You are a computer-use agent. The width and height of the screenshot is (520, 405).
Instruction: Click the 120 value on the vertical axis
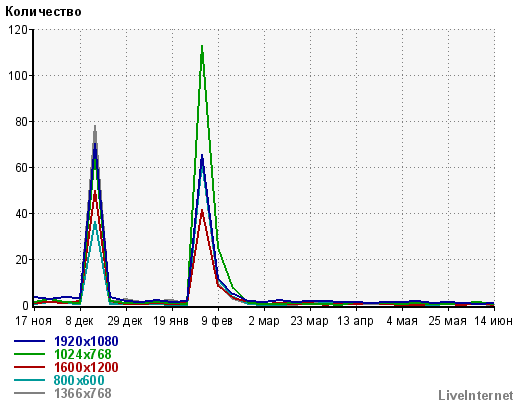18,30
